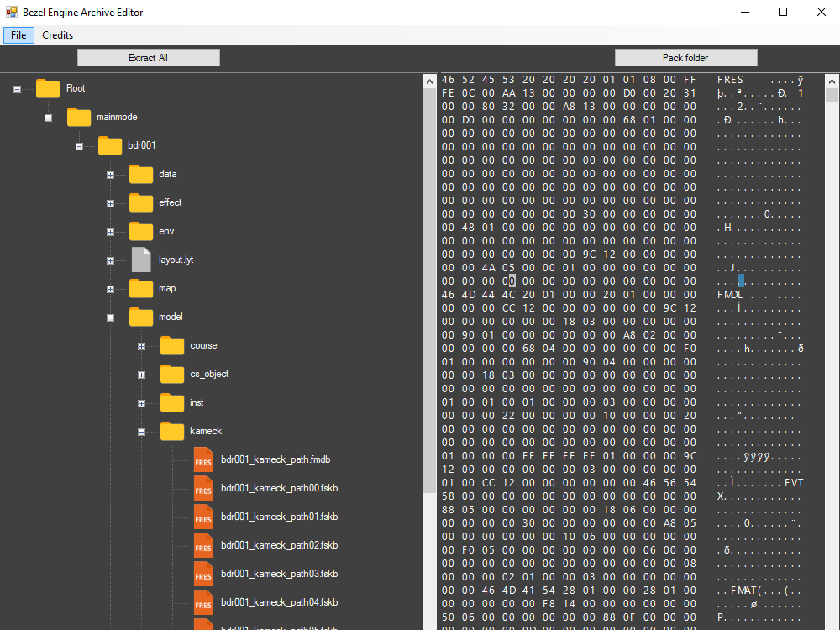Click the FRES icon next to bdr001_kameck_path04.fskb
Screen dimensions: 840x630
click(x=203, y=602)
